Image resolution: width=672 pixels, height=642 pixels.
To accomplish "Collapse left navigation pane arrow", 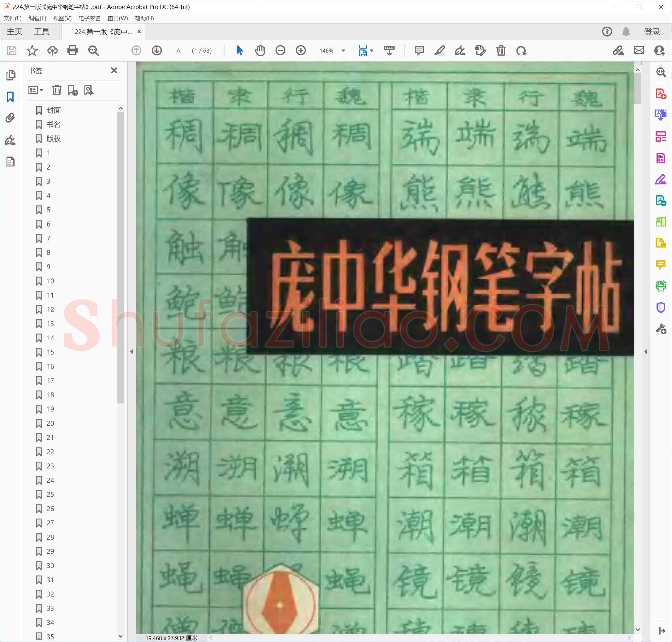I will point(132,351).
